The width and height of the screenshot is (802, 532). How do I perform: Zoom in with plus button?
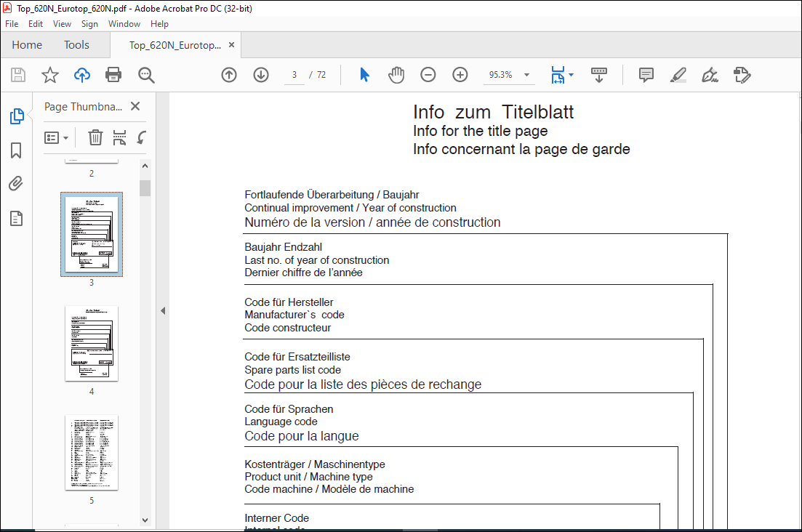(460, 75)
